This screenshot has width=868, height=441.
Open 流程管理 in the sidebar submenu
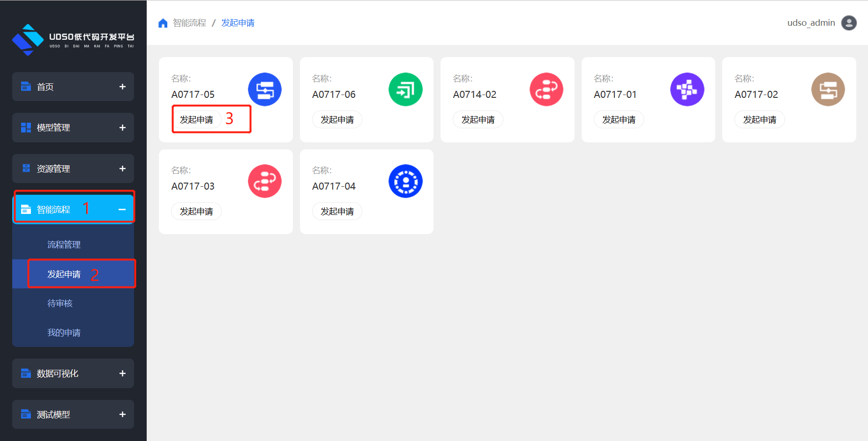pyautogui.click(x=64, y=245)
